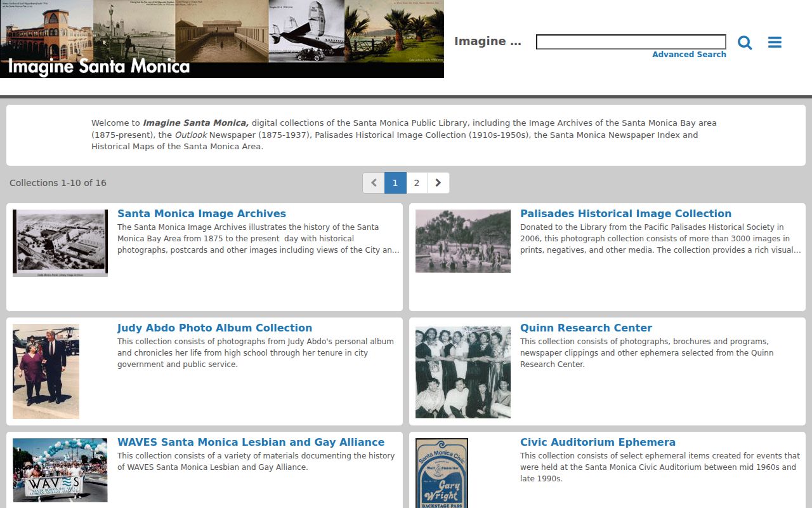Open Civic Auditorium Ephemera title link
The image size is (812, 508).
click(598, 442)
